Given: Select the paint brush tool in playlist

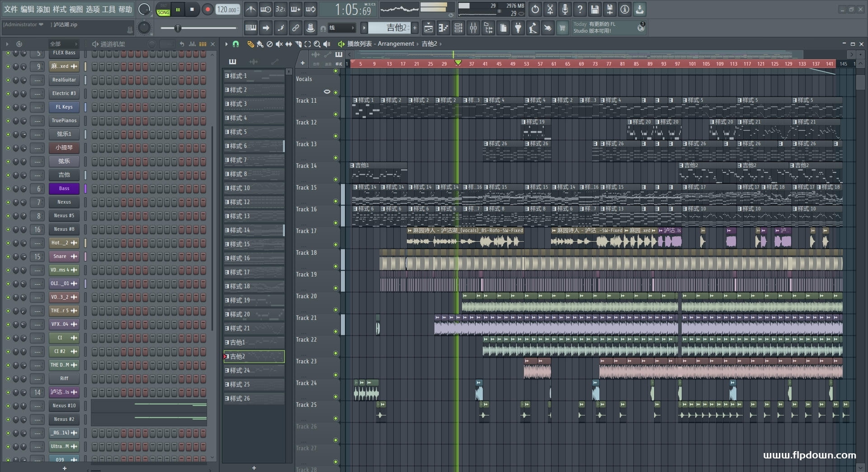Looking at the screenshot, I should pyautogui.click(x=260, y=44).
